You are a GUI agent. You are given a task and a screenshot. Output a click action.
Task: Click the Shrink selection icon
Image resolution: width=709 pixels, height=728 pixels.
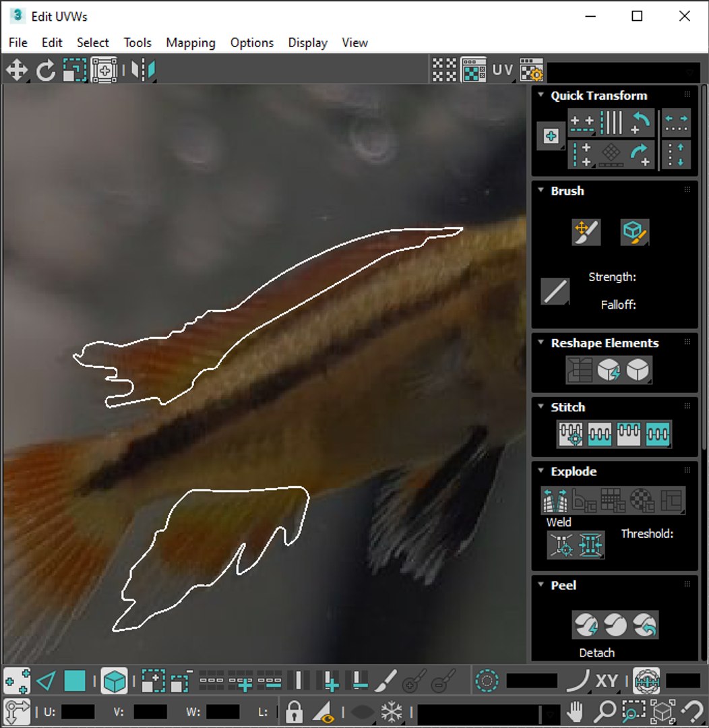pos(182,681)
